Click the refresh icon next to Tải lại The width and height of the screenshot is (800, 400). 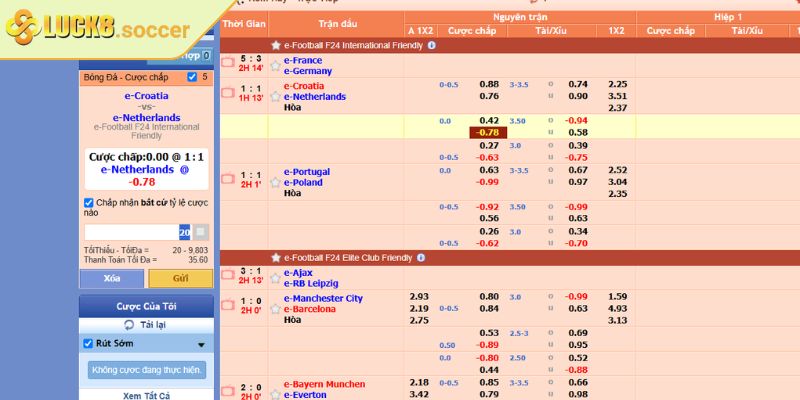128,325
